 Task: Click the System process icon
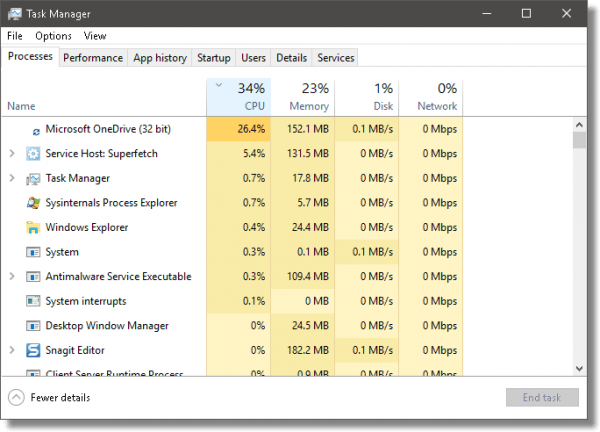point(33,252)
